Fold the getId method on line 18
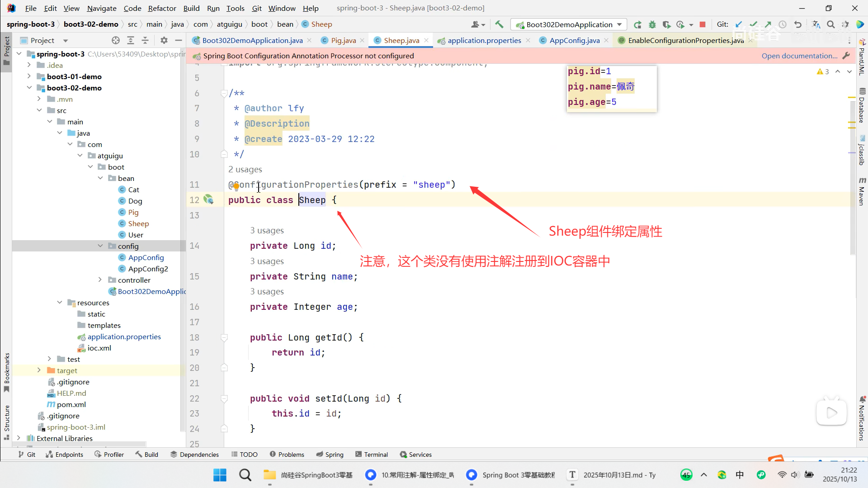 (224, 337)
